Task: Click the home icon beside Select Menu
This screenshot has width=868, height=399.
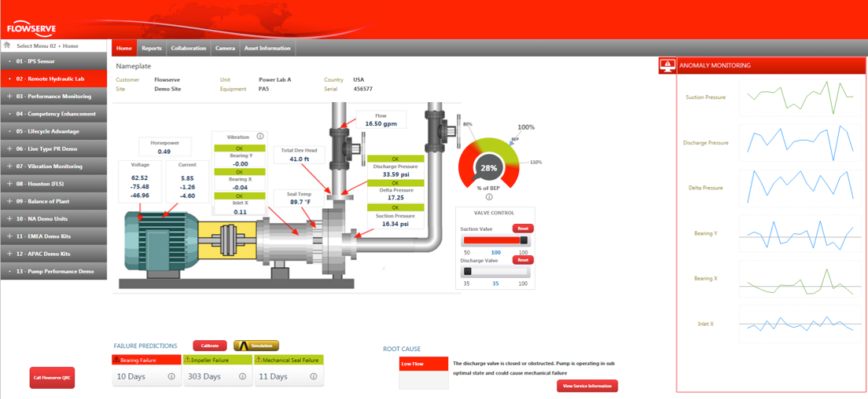Action: 7,46
